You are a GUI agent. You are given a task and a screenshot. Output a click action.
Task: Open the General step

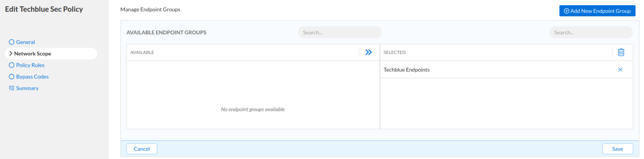pos(26,42)
